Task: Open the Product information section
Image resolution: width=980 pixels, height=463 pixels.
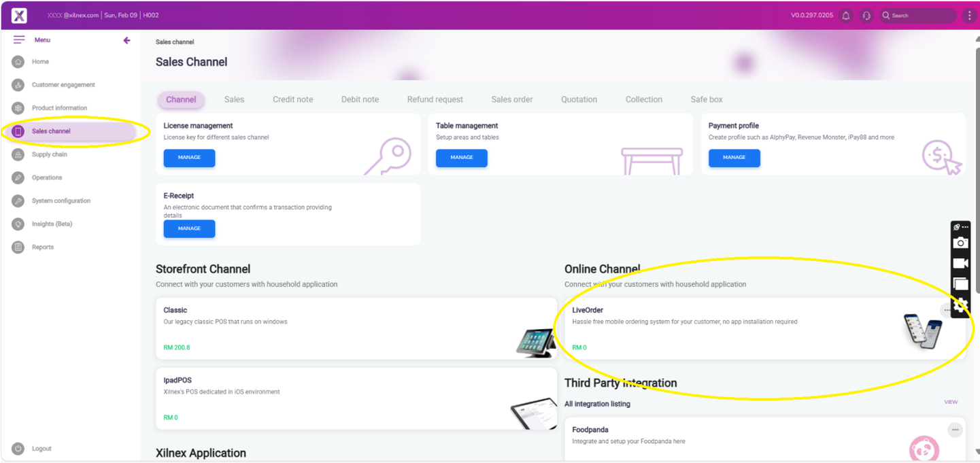Action: point(59,107)
